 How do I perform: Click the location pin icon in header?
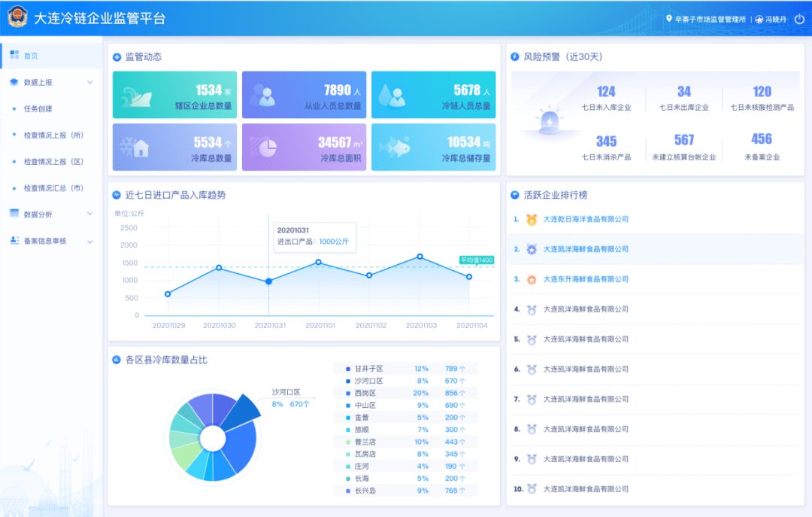[669, 19]
